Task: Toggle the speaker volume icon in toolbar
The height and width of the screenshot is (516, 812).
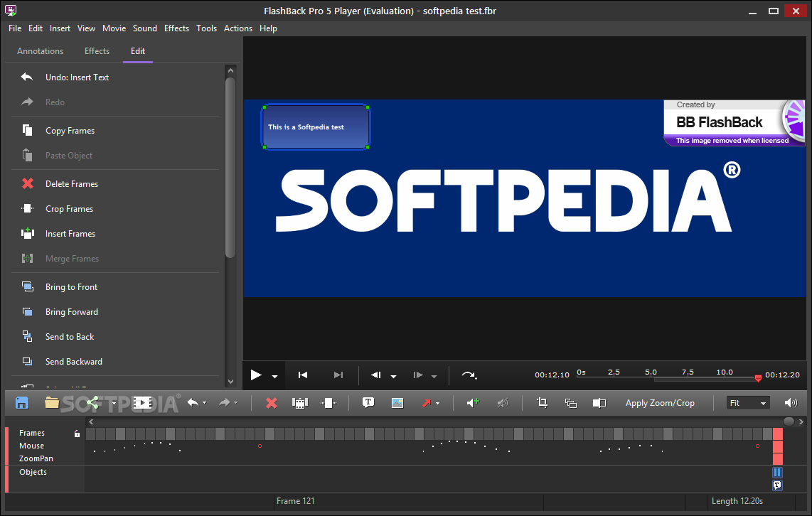Action: (791, 403)
